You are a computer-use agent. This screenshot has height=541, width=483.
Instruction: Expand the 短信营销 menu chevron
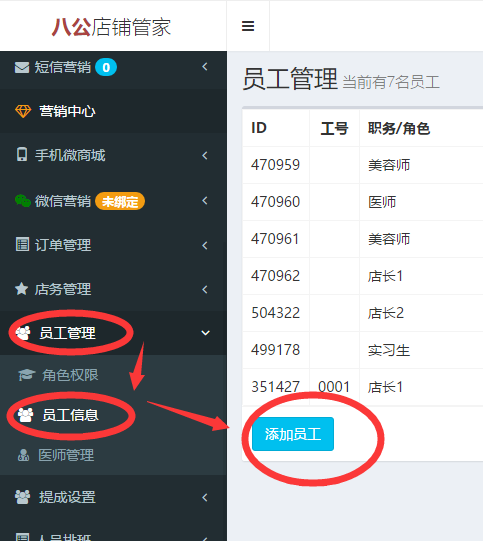pyautogui.click(x=205, y=67)
